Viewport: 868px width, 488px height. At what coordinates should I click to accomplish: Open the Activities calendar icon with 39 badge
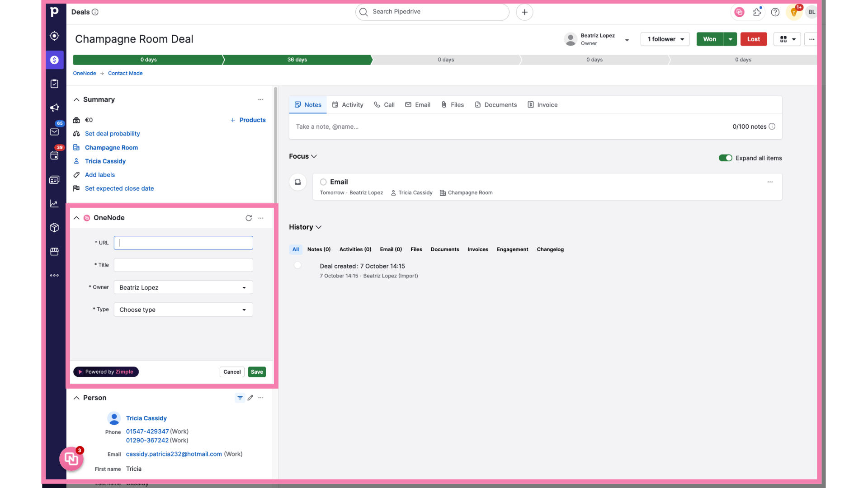coord(54,155)
